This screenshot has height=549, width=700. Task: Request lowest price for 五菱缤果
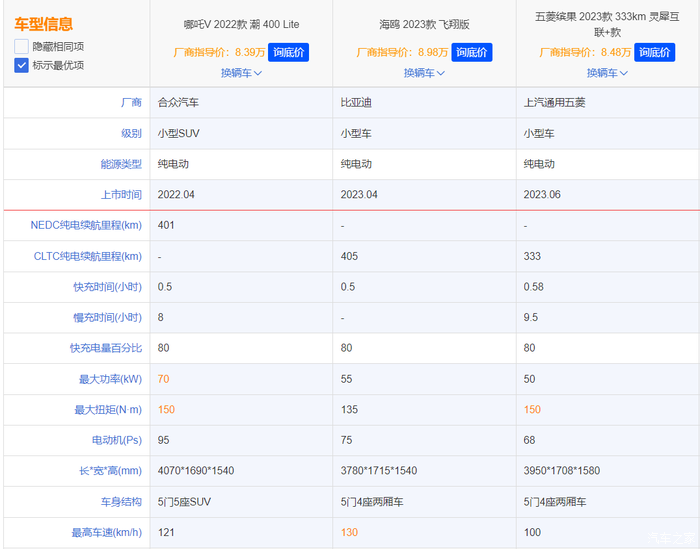(x=655, y=53)
